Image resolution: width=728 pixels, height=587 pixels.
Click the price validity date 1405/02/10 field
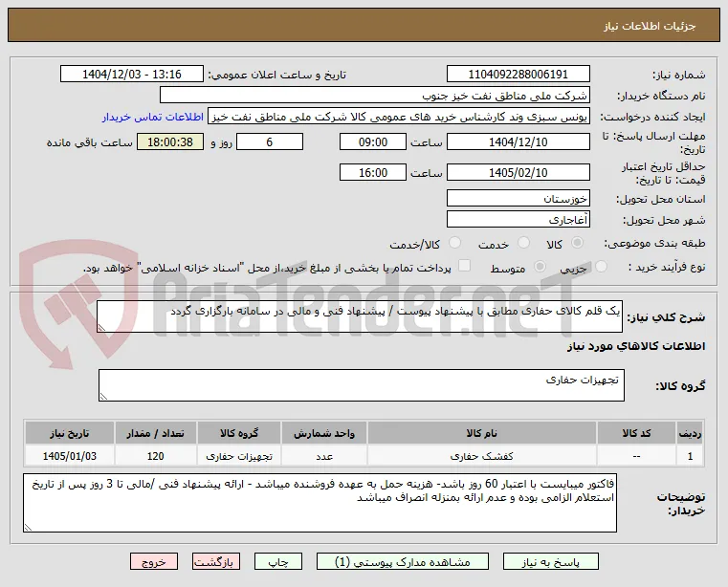click(x=518, y=173)
